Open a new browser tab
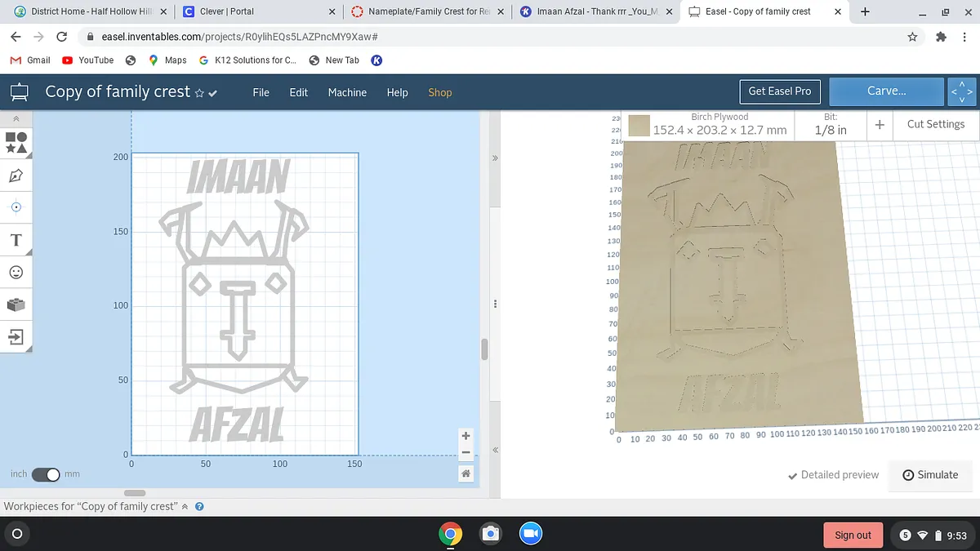 (865, 11)
